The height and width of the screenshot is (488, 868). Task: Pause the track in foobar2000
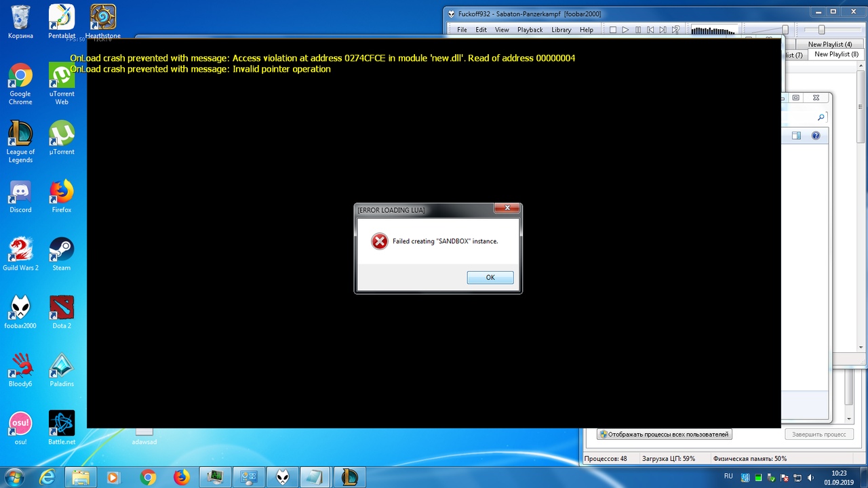[638, 30]
